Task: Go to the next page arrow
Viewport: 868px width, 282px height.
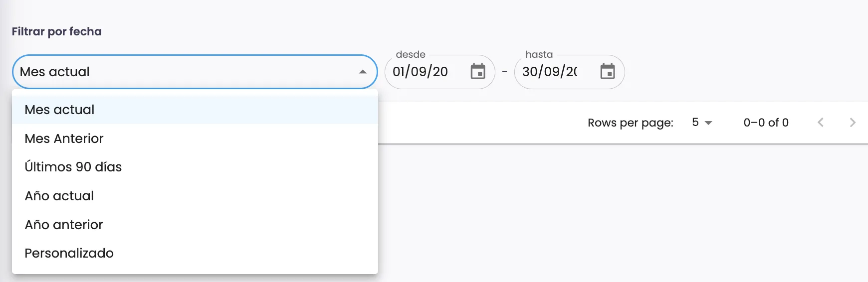Action: click(x=853, y=123)
